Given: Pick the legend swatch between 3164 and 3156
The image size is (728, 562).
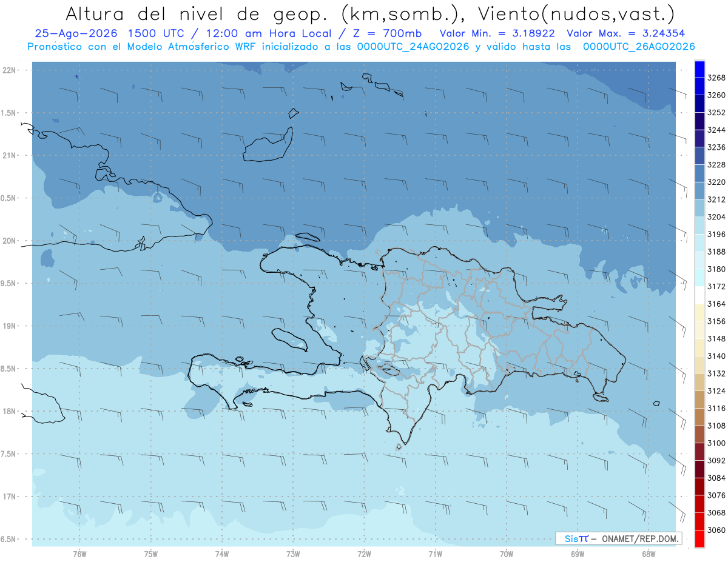Looking at the screenshot, I should (699, 313).
